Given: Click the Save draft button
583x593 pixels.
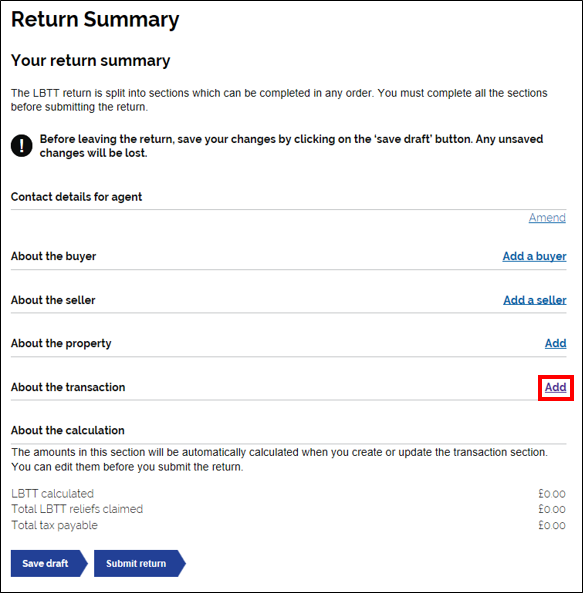Looking at the screenshot, I should 49,564.
